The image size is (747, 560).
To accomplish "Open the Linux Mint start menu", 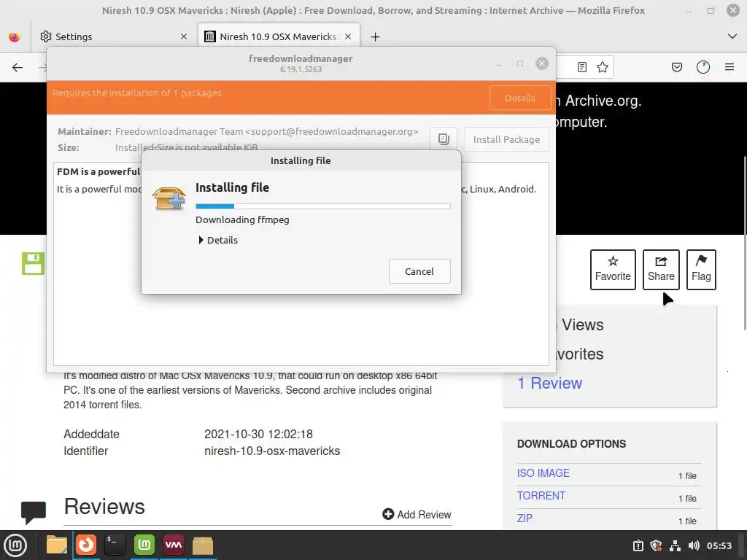I will (15, 545).
